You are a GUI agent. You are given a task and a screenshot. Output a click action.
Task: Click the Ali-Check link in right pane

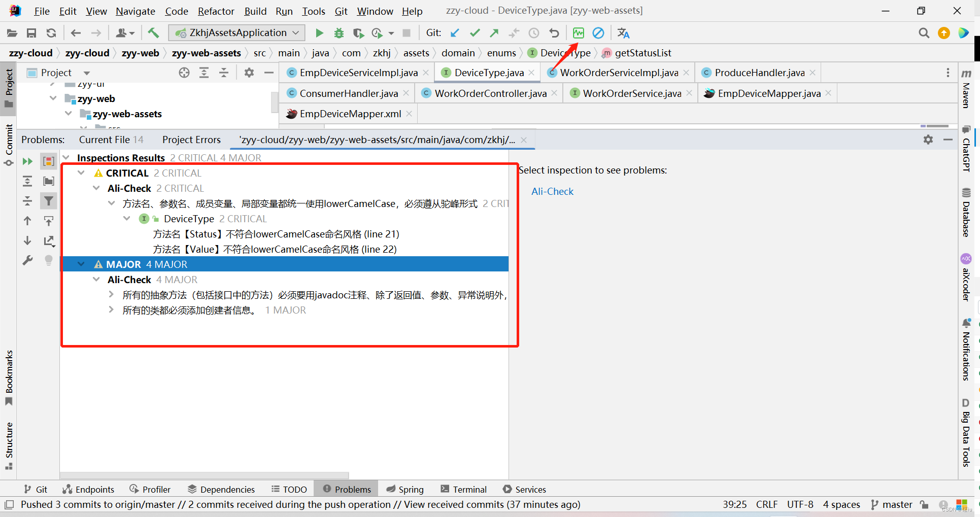[x=552, y=191]
